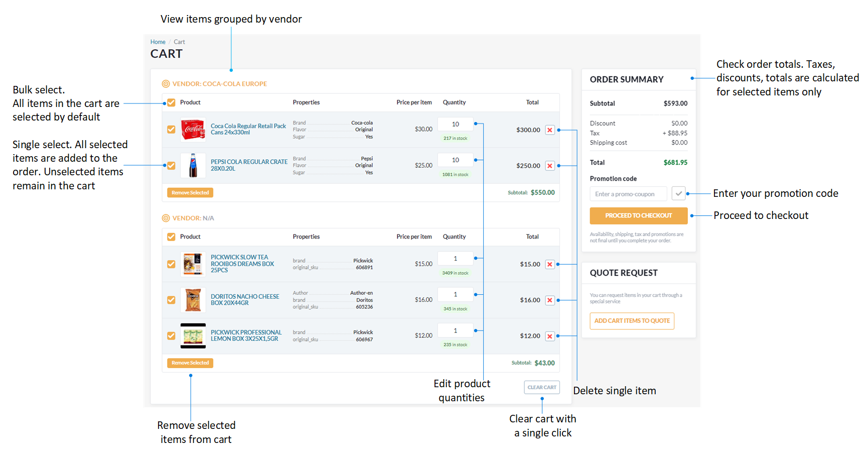Image resolution: width=868 pixels, height=453 pixels.
Task: Apply promo code with checkmark button
Action: point(678,193)
